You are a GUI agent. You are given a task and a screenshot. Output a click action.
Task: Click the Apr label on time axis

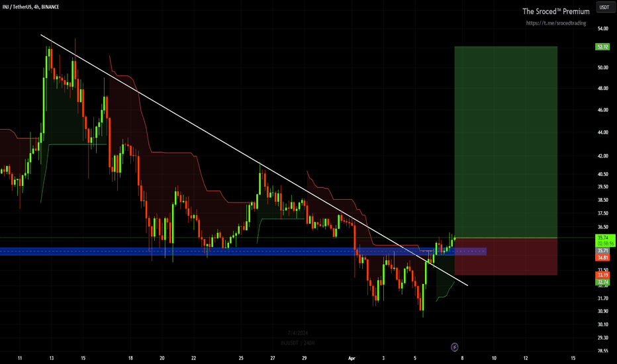(352, 358)
